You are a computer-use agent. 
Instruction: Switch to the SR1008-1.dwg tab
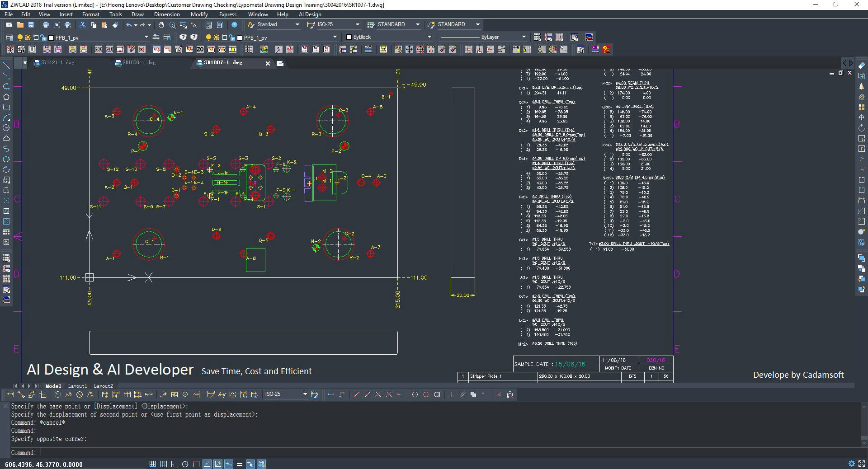click(139, 63)
